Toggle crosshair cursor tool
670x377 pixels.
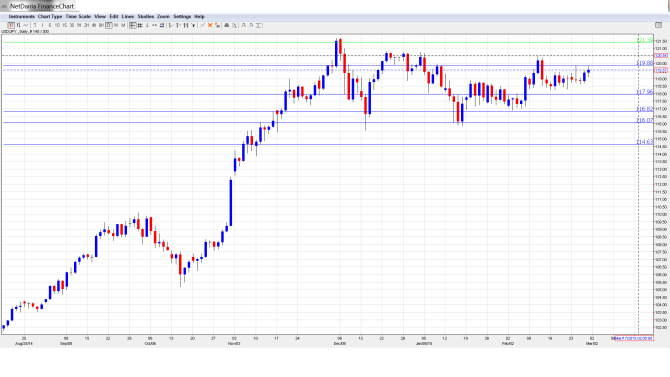[x=132, y=25]
